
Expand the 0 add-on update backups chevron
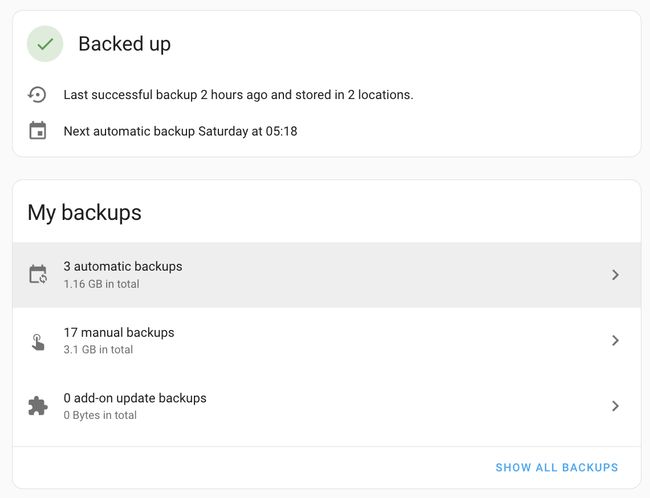click(615, 406)
